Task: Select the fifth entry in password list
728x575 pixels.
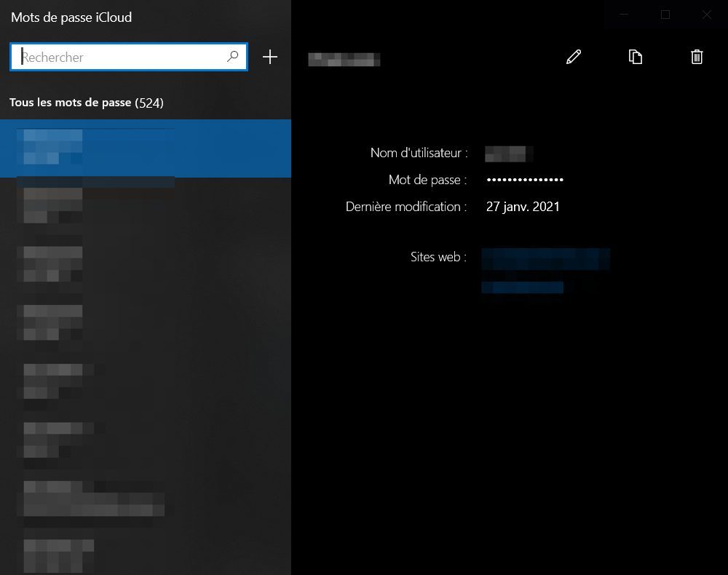Action: coord(146,380)
